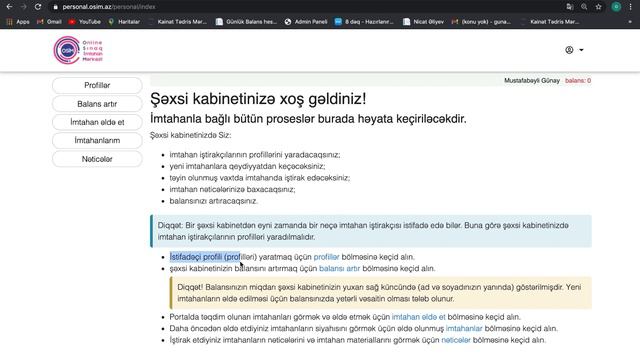This screenshot has width=640, height=360.
Task: Open the İmtahan əldə et sidebar item
Action: click(x=97, y=122)
